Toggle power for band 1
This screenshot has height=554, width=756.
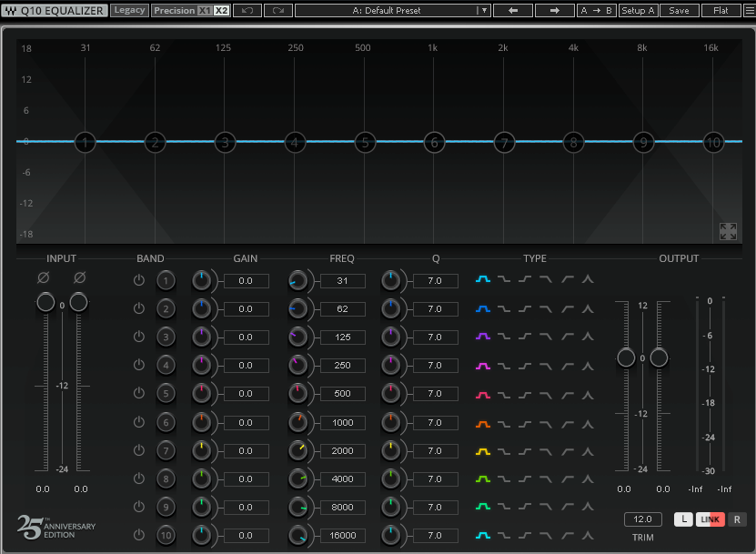click(x=139, y=280)
